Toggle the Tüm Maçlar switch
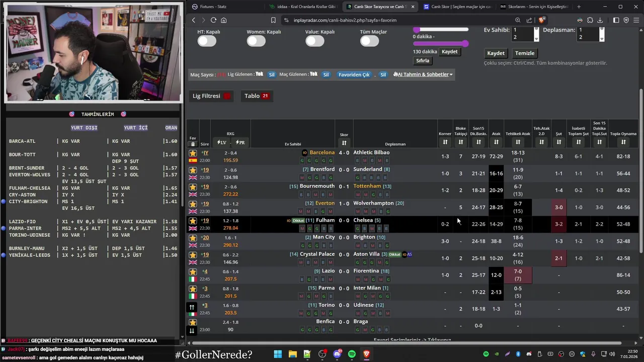Viewport: 644px width, 362px height. coord(369,41)
